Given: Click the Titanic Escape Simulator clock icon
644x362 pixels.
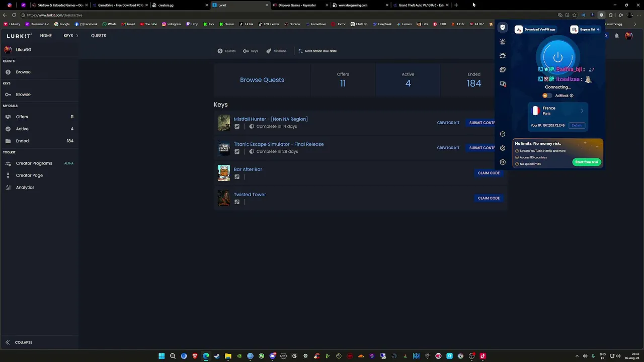Looking at the screenshot, I should pyautogui.click(x=252, y=152).
